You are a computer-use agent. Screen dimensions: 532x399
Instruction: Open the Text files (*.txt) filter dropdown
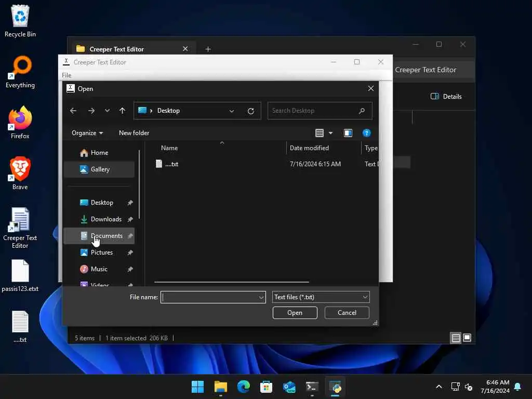click(321, 297)
